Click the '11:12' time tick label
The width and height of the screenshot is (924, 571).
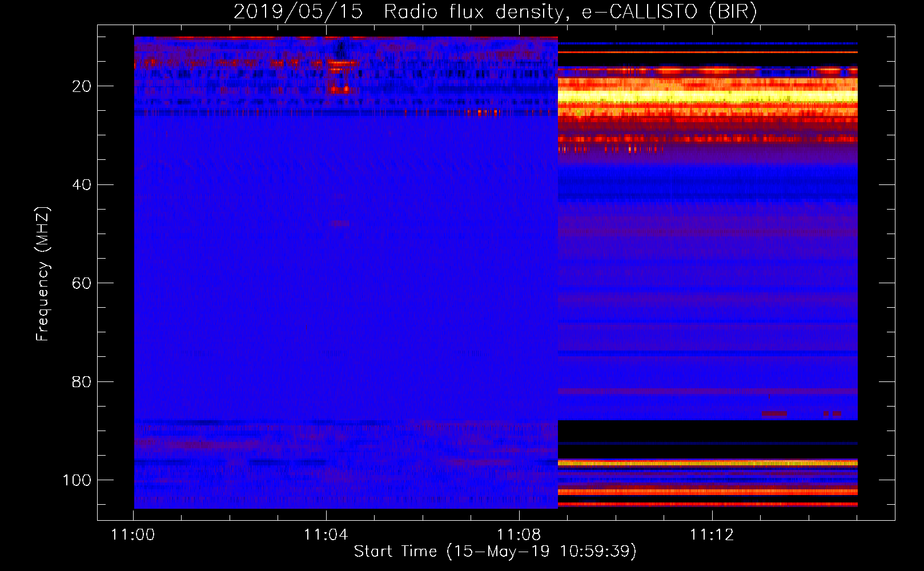[x=712, y=535]
